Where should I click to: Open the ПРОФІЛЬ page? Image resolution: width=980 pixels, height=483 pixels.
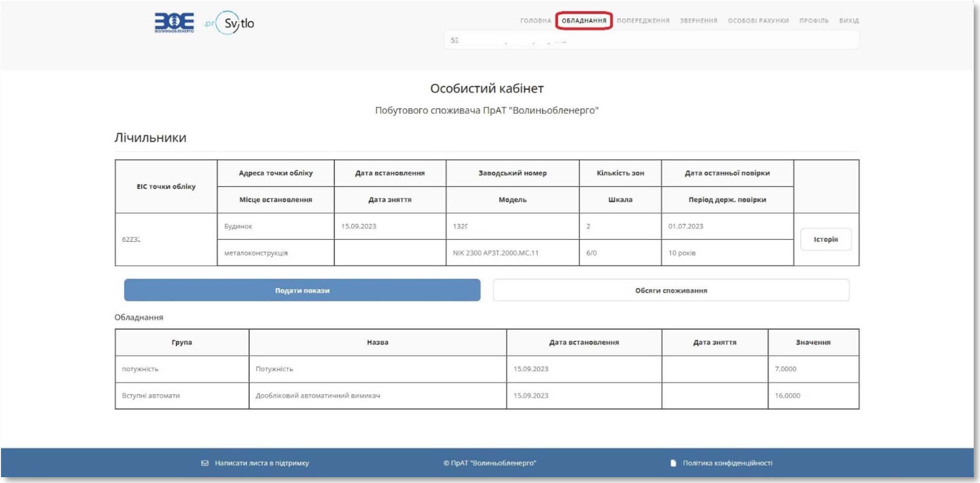click(x=814, y=21)
